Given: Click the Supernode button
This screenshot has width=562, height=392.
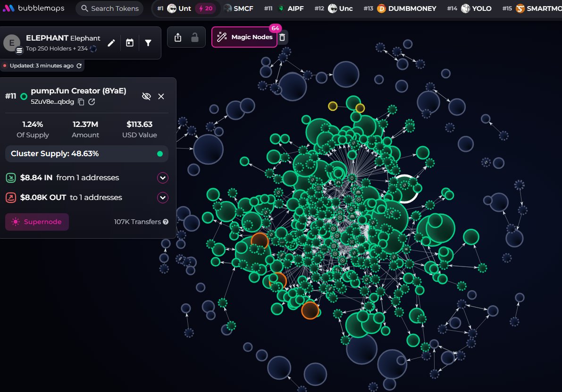Looking at the screenshot, I should (x=37, y=222).
